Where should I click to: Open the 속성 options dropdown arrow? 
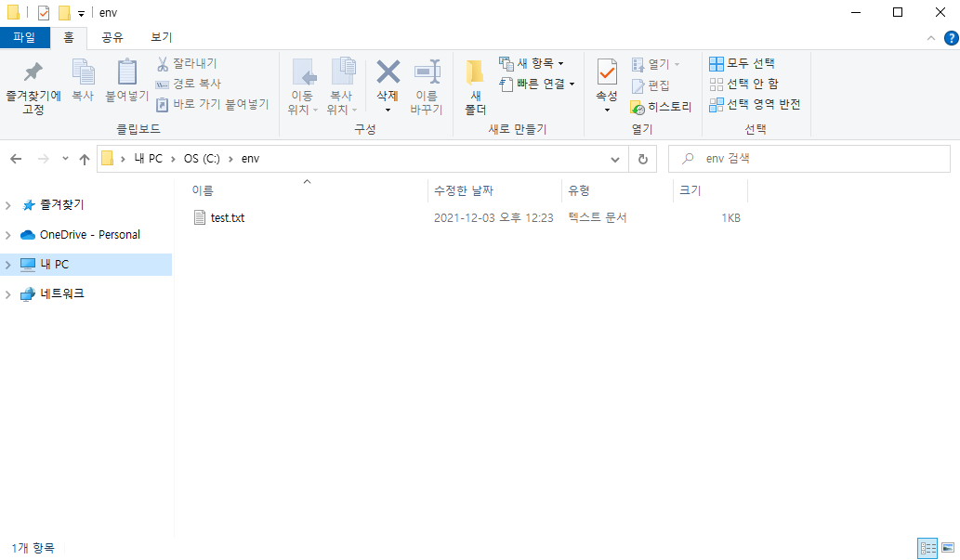(x=607, y=111)
